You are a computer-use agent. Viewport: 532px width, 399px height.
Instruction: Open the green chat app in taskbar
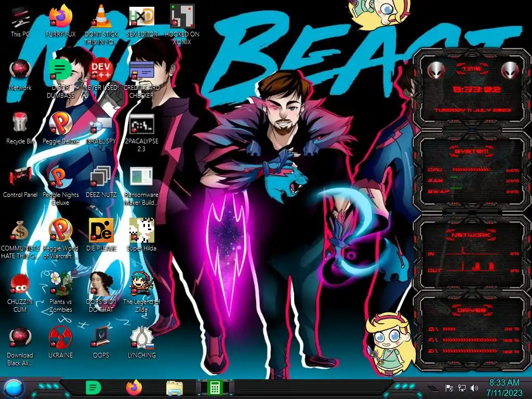93,388
